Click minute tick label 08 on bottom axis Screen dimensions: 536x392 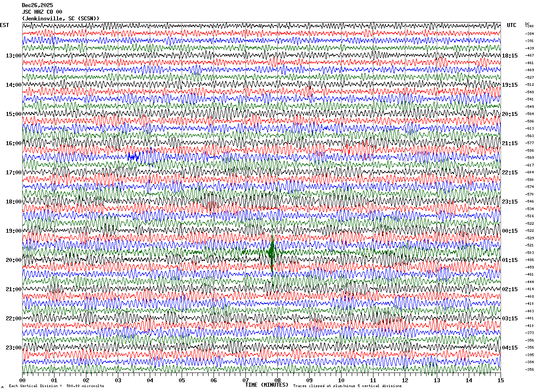pyautogui.click(x=278, y=380)
